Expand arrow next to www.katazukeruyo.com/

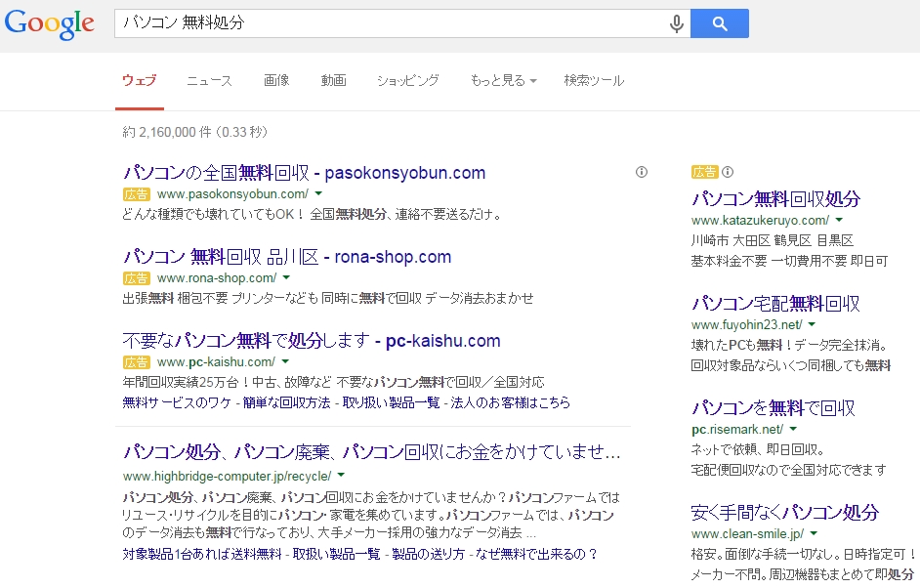point(838,221)
